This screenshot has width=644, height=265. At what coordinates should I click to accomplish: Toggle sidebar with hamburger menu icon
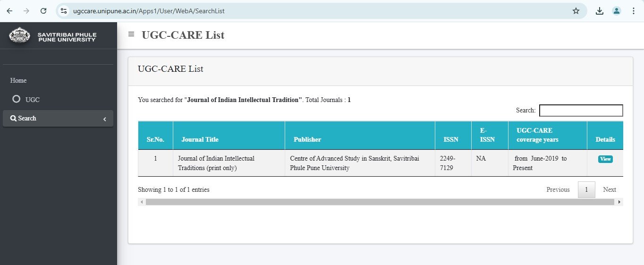coord(131,34)
